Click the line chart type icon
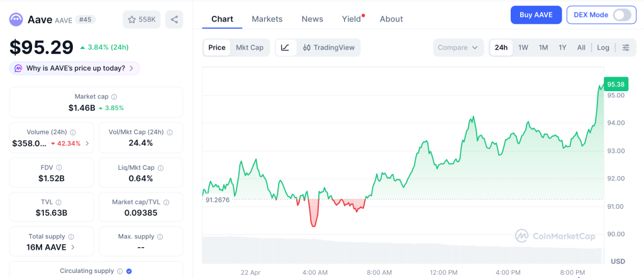This screenshot has width=644, height=278. tap(285, 48)
